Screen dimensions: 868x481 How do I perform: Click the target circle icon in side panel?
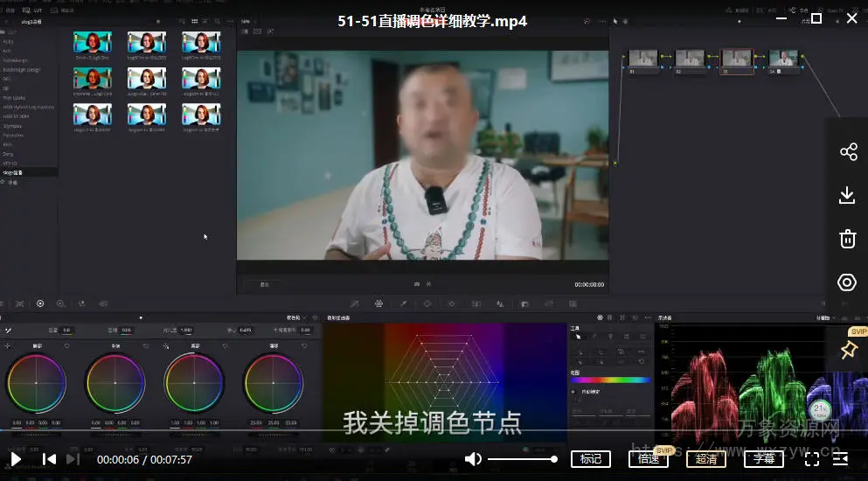click(847, 282)
